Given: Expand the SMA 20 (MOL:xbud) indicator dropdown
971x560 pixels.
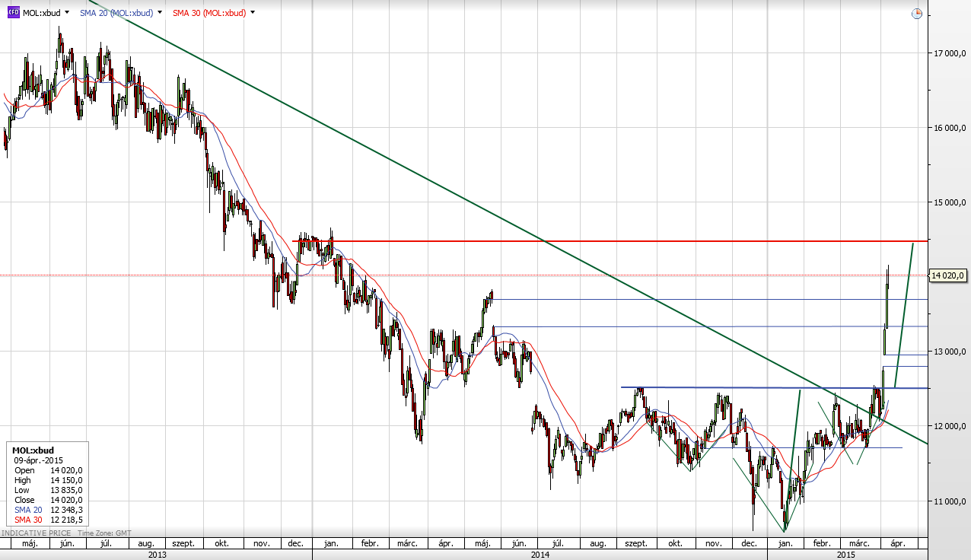Looking at the screenshot, I should click(161, 13).
